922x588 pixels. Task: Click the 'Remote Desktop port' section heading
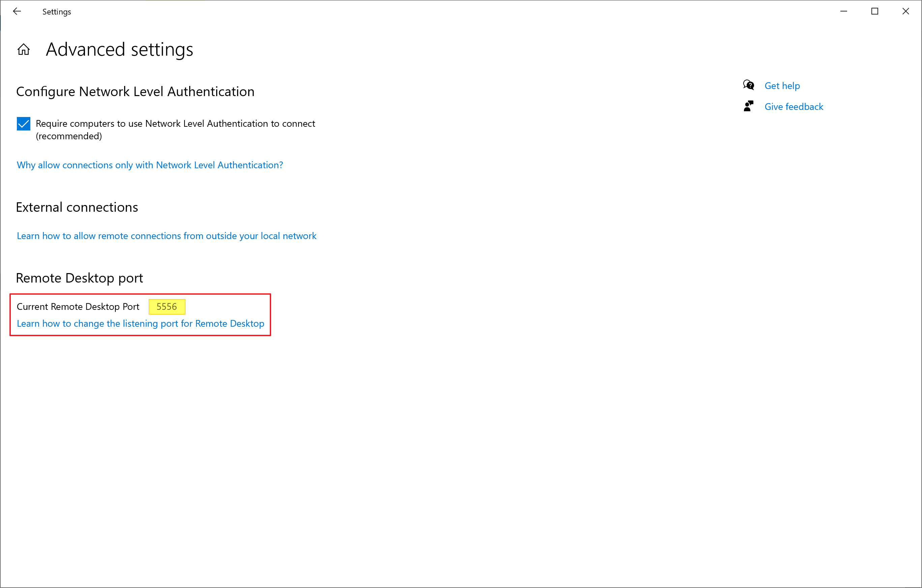[79, 278]
